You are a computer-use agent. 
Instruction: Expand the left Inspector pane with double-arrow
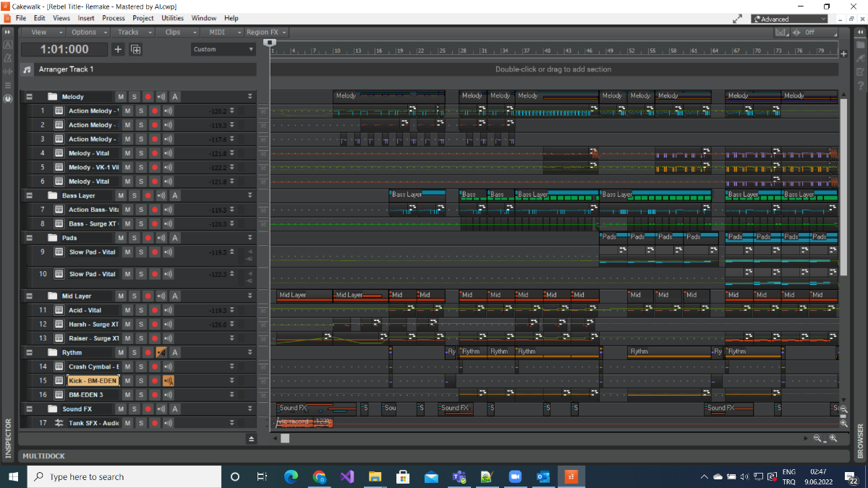pos(8,33)
